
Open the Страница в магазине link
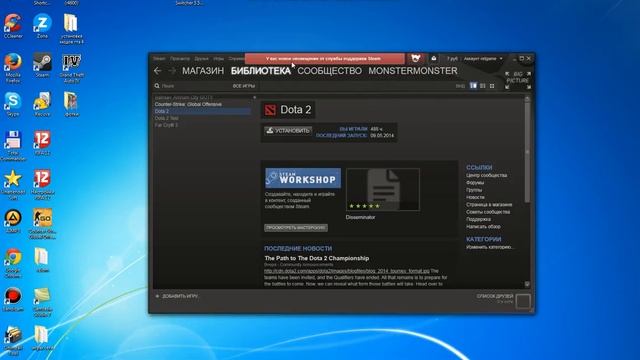tap(489, 205)
